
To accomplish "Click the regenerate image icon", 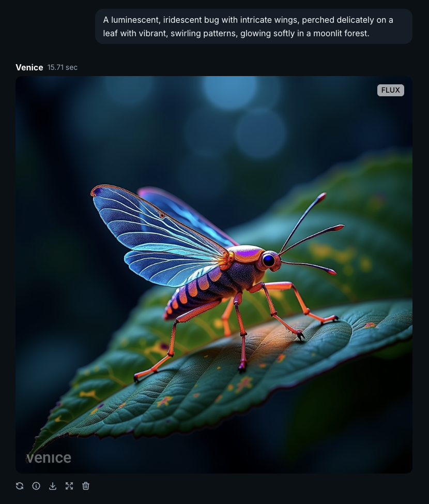I will pyautogui.click(x=20, y=486).
